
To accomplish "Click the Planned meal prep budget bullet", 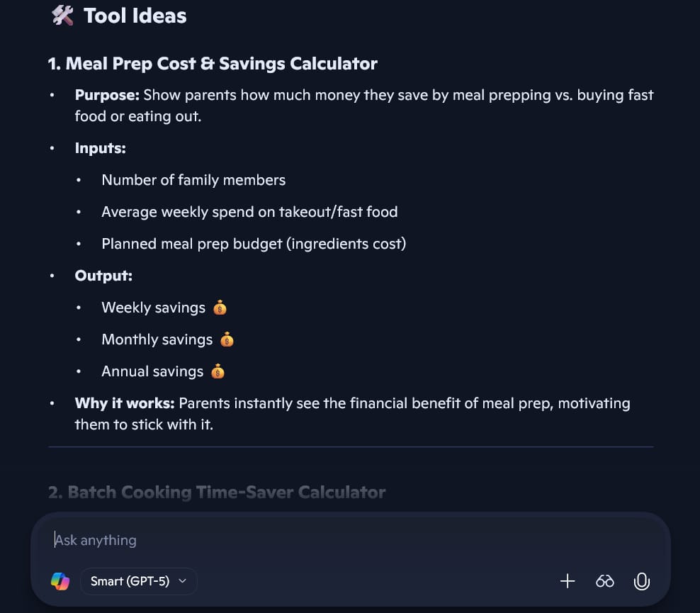I will pyautogui.click(x=254, y=244).
